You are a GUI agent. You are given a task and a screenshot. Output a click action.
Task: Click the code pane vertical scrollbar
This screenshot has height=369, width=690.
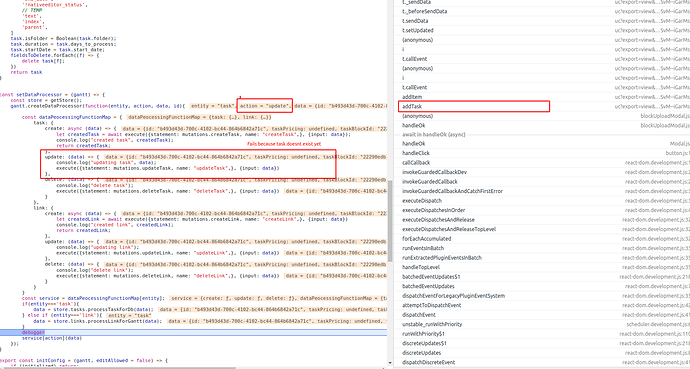point(389,220)
